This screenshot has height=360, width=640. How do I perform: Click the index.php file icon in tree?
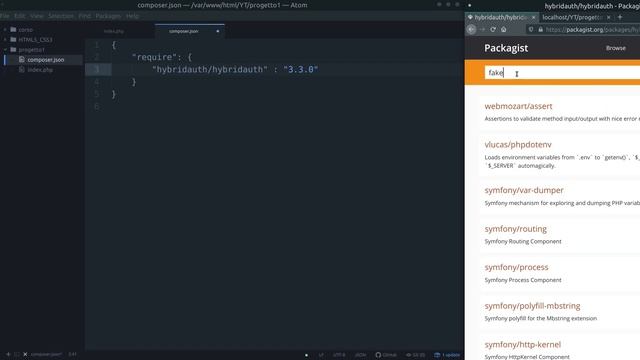click(x=22, y=70)
